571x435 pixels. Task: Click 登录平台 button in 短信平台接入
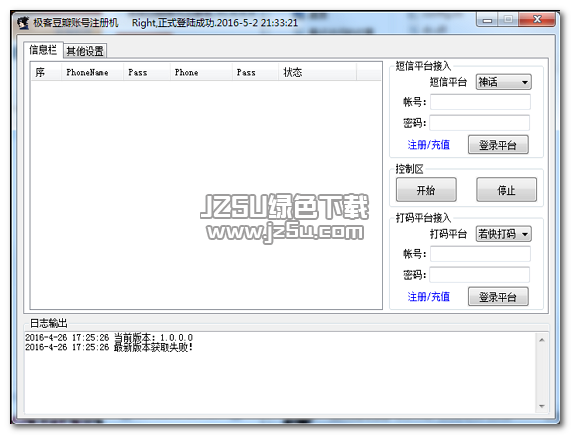click(498, 145)
